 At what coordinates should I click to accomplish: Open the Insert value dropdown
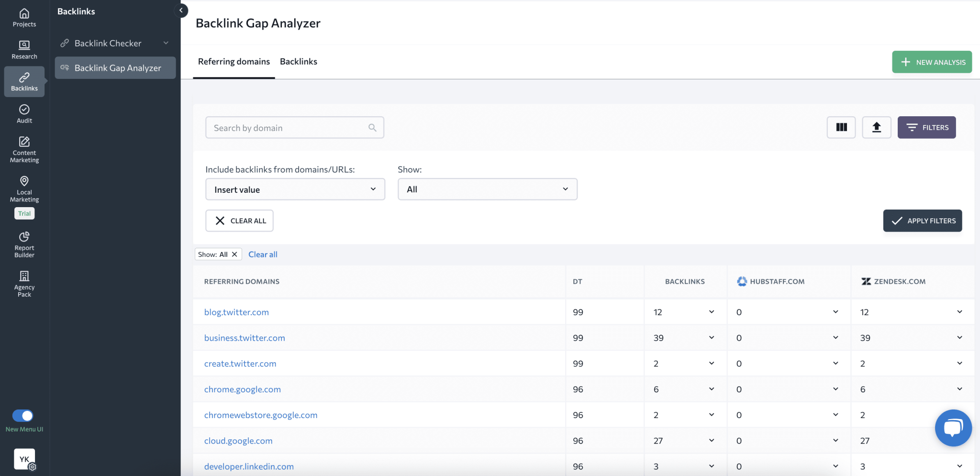pos(295,189)
